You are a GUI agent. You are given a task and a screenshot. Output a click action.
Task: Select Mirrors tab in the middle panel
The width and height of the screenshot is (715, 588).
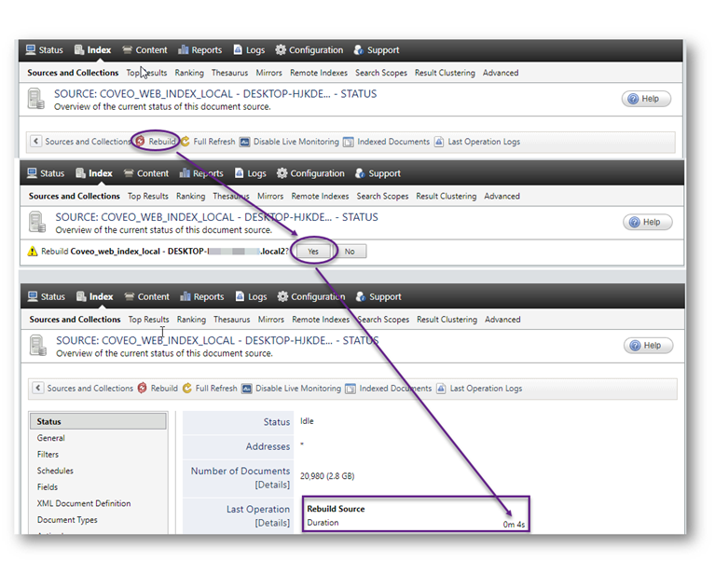[x=270, y=197]
